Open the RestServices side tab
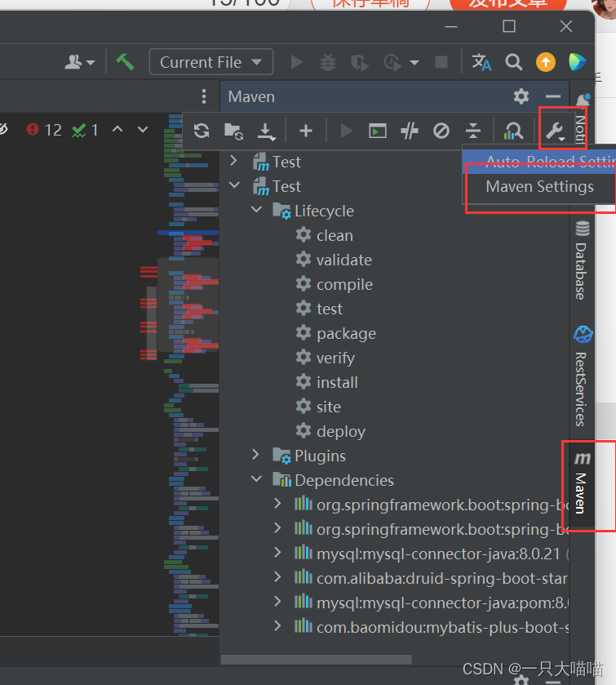Viewport: 616px width, 685px height. point(582,376)
